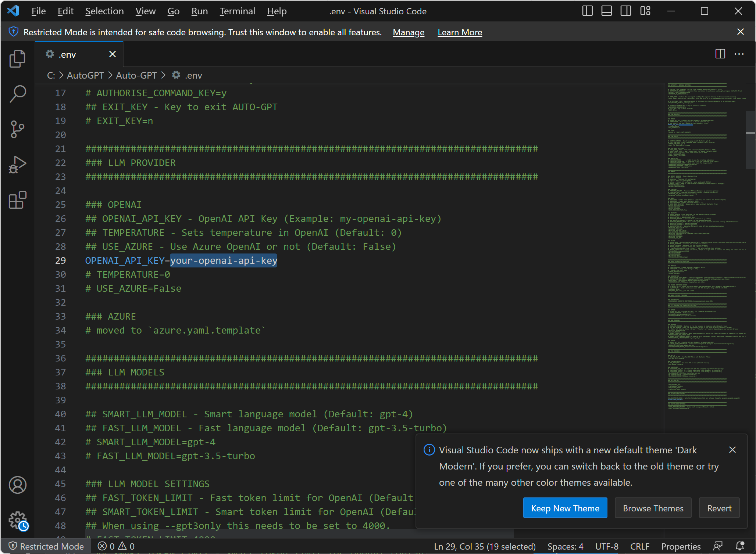Image resolution: width=756 pixels, height=554 pixels.
Task: Open Spaces: 4 indentation selector
Action: (565, 546)
